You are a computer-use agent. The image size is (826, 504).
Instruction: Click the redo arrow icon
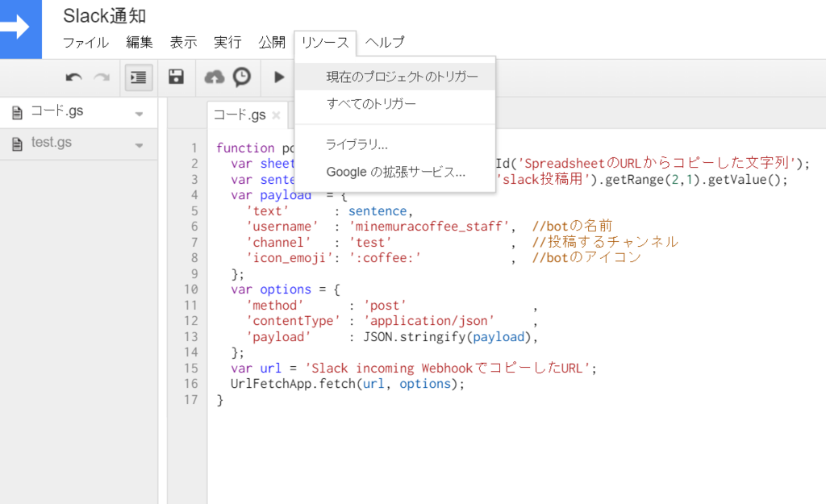[102, 77]
